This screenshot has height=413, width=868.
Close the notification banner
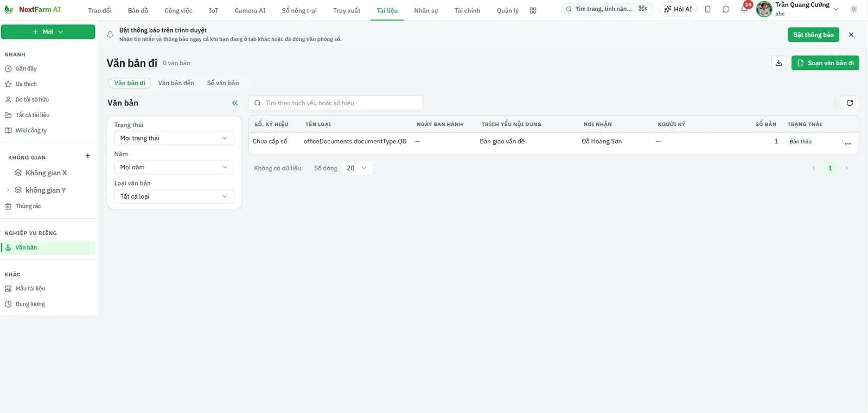coord(851,35)
